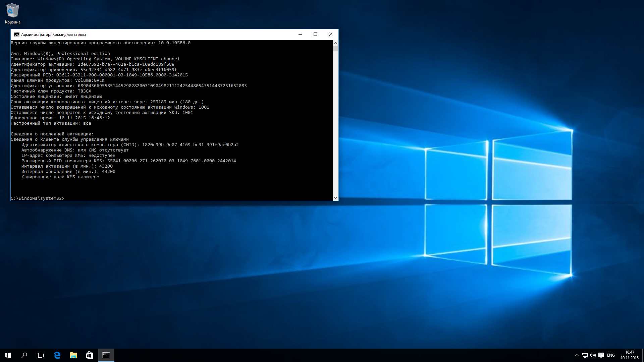Viewport: 644px width, 362px height.
Task: Click the console vertical scrollbar thumb
Action: click(335, 49)
